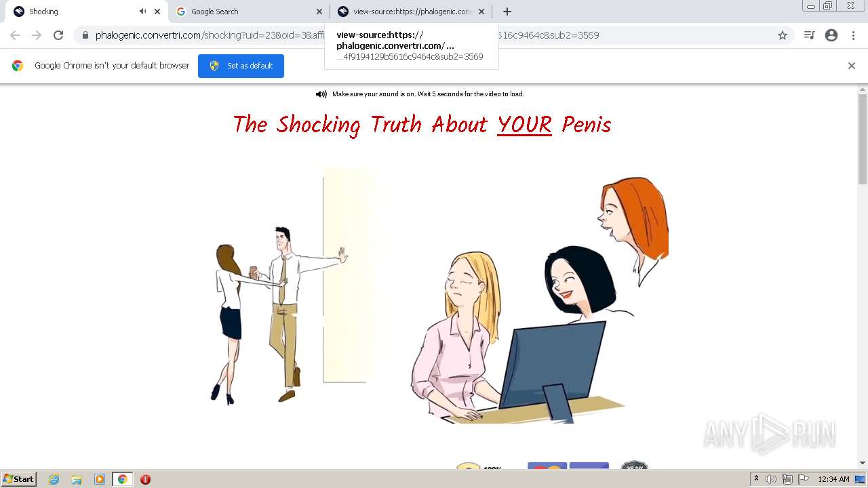
Task: Reload the current page
Action: tap(58, 35)
